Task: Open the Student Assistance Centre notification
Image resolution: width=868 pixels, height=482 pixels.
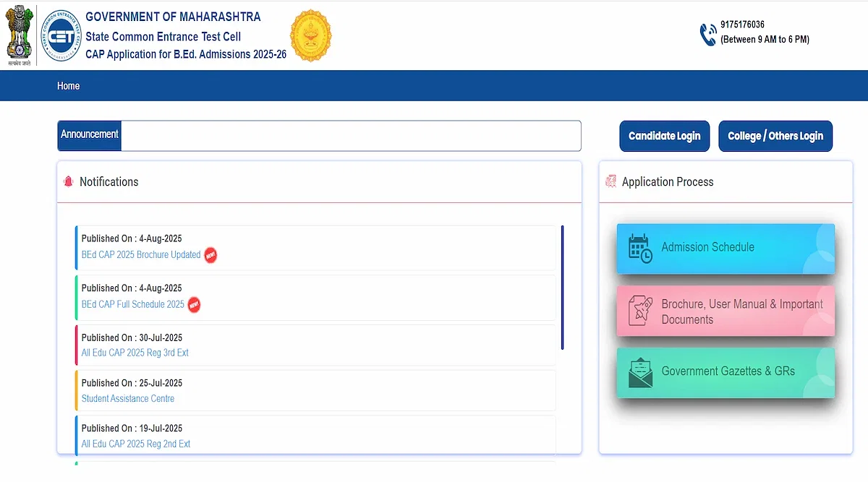Action: (x=128, y=399)
